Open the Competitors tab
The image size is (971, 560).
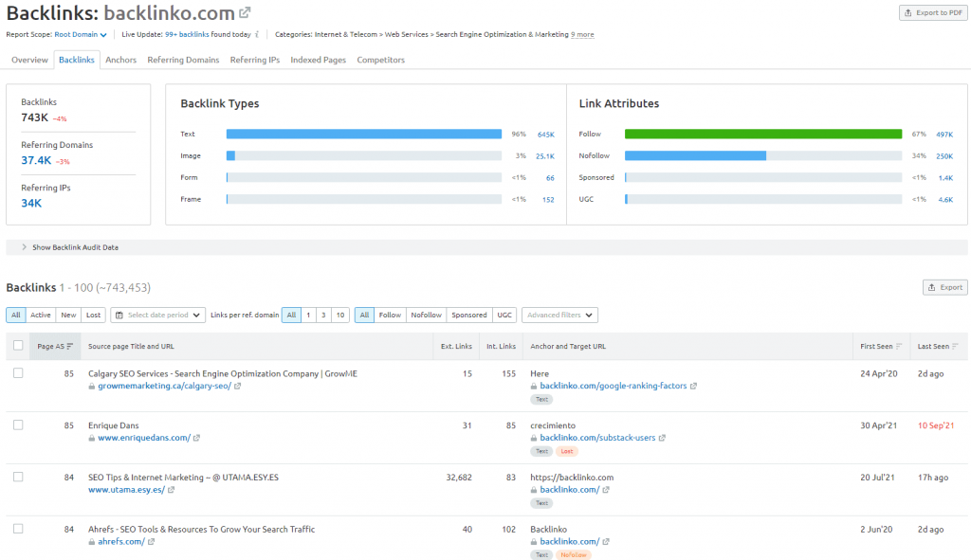381,60
